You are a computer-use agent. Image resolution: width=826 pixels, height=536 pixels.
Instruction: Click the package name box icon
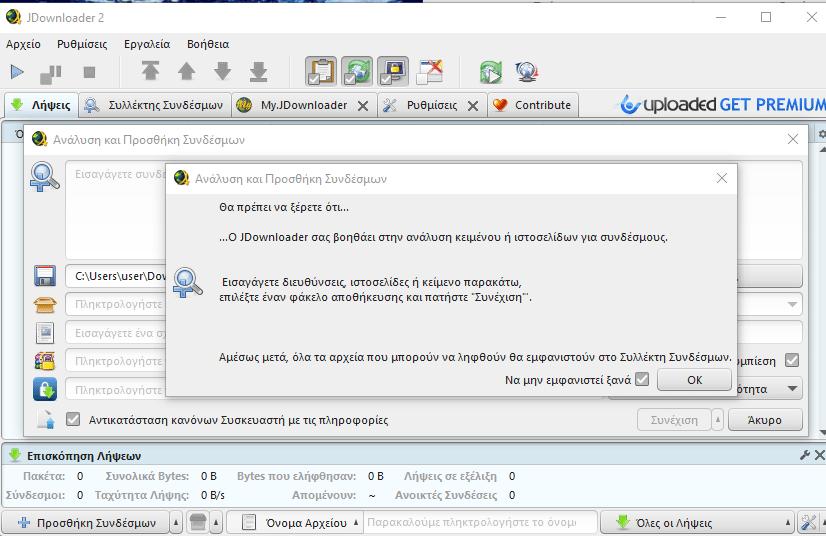[45, 305]
